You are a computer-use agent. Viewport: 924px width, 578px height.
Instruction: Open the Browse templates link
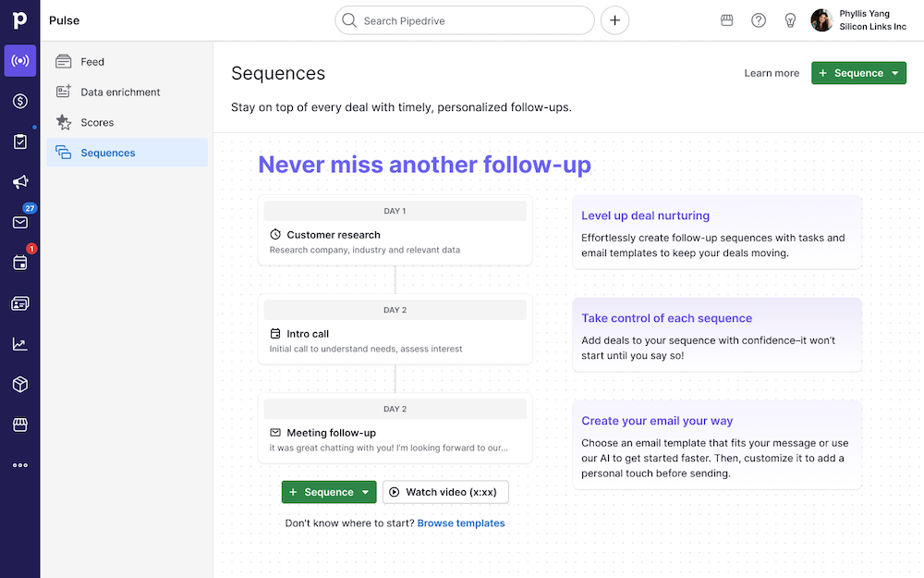click(461, 523)
